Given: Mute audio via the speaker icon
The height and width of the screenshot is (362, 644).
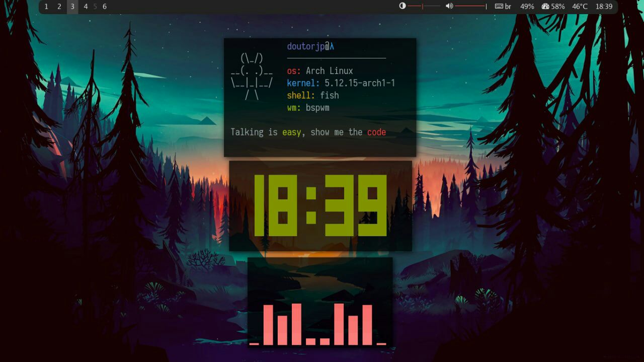Looking at the screenshot, I should tap(449, 6).
